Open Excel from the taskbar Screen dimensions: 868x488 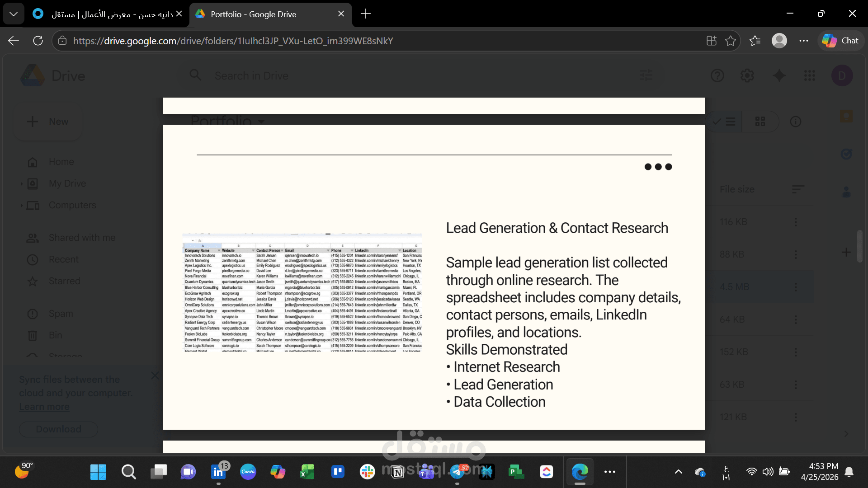tap(307, 472)
